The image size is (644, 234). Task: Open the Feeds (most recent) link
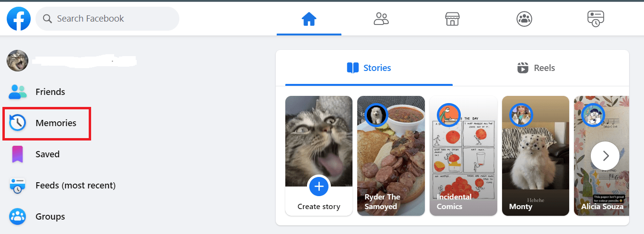click(x=75, y=186)
